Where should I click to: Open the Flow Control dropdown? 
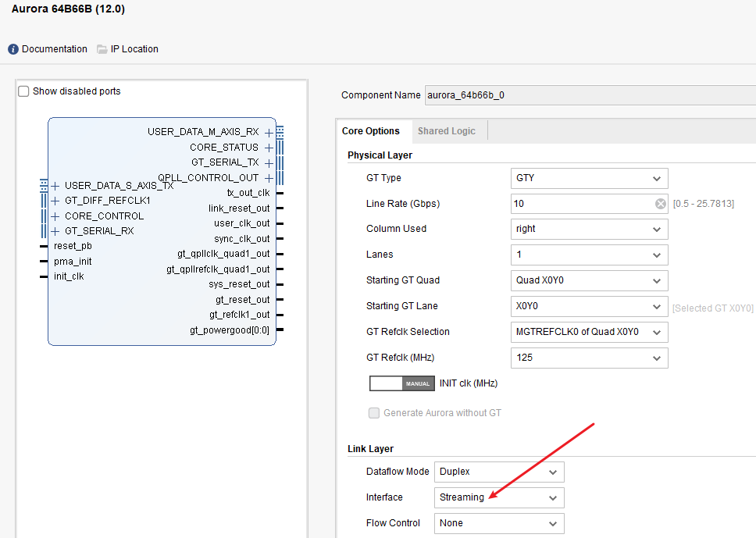click(499, 523)
